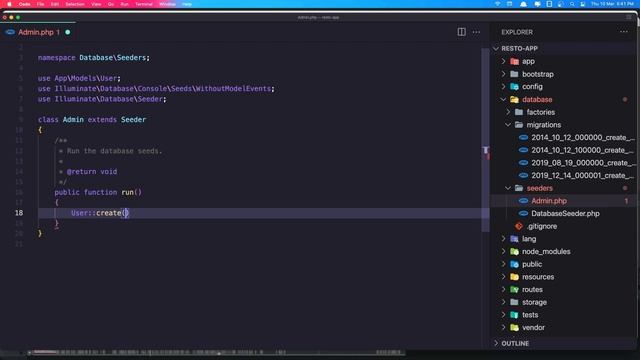Collapse the RESTO-APP root section
The height and width of the screenshot is (360, 640).
(496, 49)
